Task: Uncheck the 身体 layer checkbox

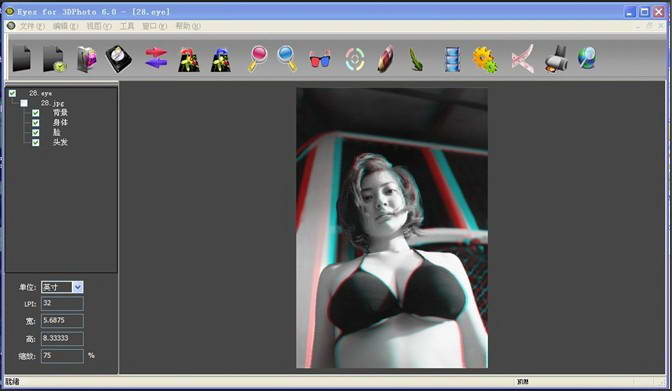Action: (x=36, y=123)
